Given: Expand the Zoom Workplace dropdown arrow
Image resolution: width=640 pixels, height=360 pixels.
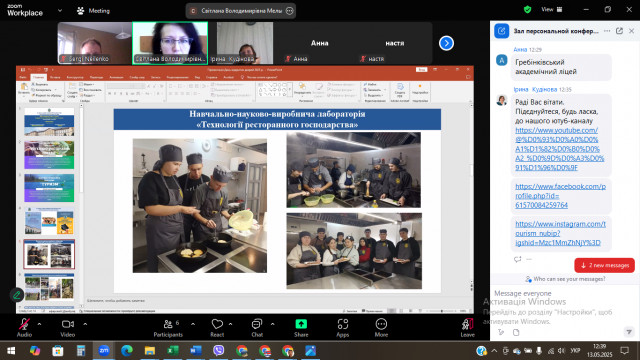Looking at the screenshot, I should pos(60,11).
